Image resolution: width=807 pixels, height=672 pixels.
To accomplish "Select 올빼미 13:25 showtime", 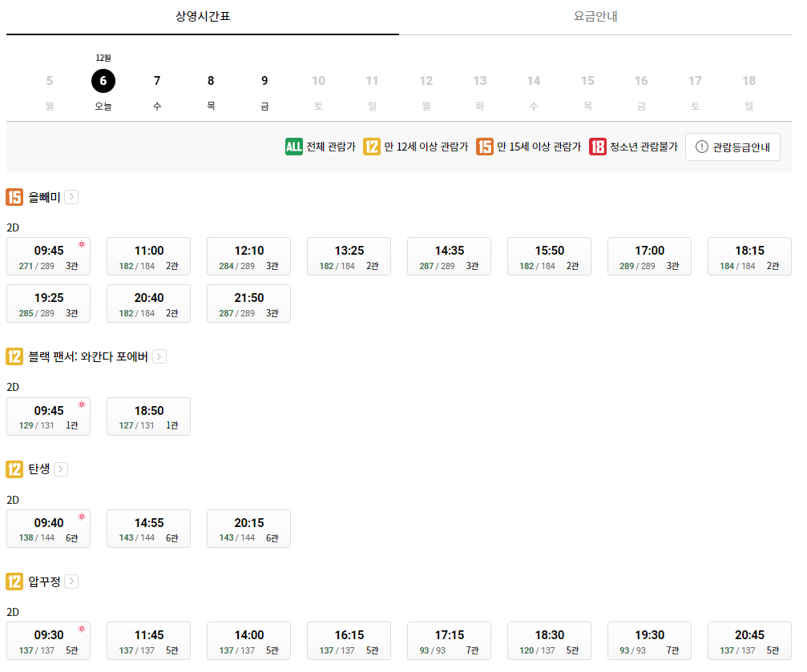I will [349, 256].
